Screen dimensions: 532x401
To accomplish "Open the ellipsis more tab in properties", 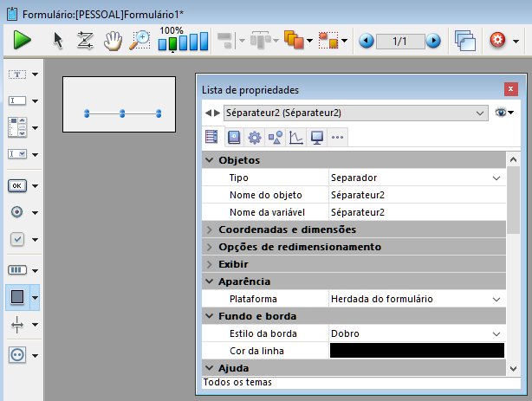I will coord(338,137).
